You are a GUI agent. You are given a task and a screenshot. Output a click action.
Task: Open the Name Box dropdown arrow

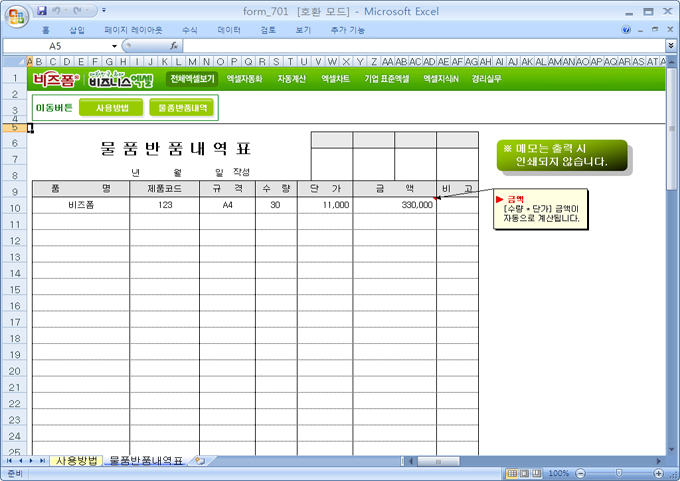(114, 46)
